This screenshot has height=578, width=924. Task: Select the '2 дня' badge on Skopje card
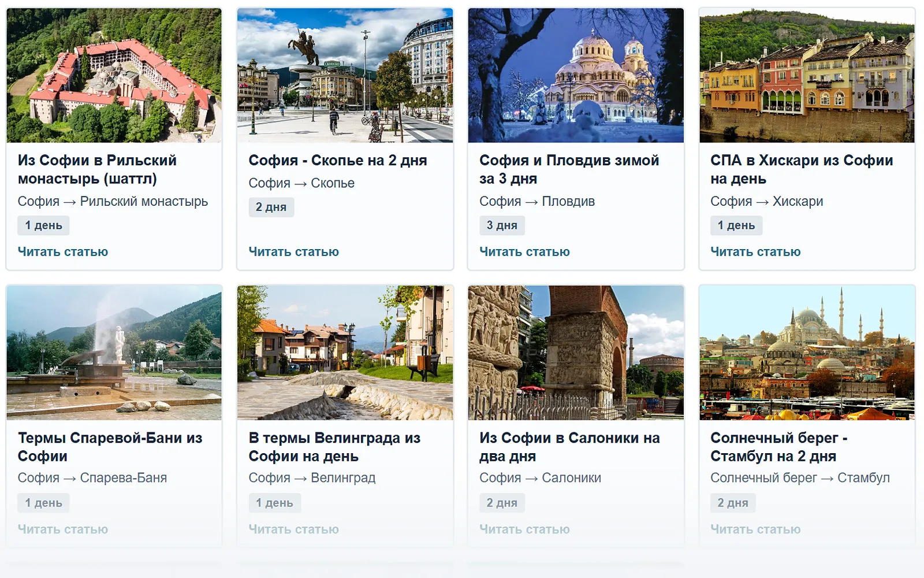(271, 207)
